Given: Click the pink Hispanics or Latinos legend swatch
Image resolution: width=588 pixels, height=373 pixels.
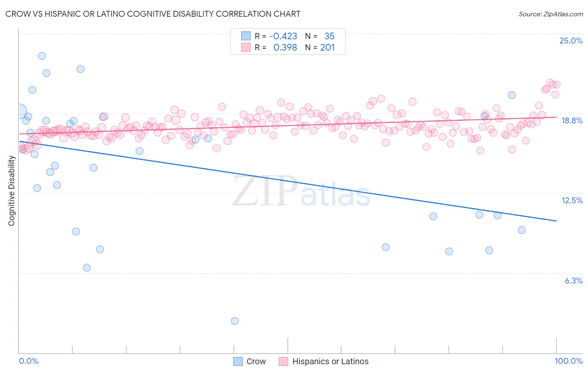Looking at the screenshot, I should [284, 361].
